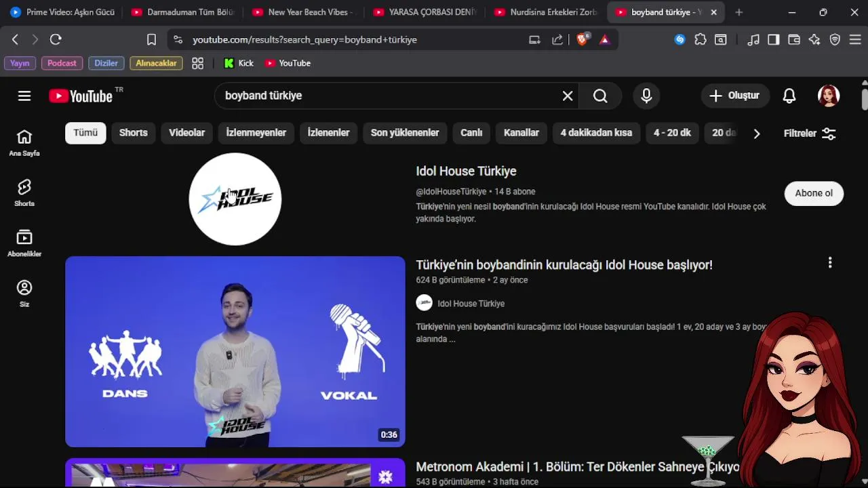Run search with the magnifying glass button
The height and width of the screenshot is (488, 868).
coord(600,96)
